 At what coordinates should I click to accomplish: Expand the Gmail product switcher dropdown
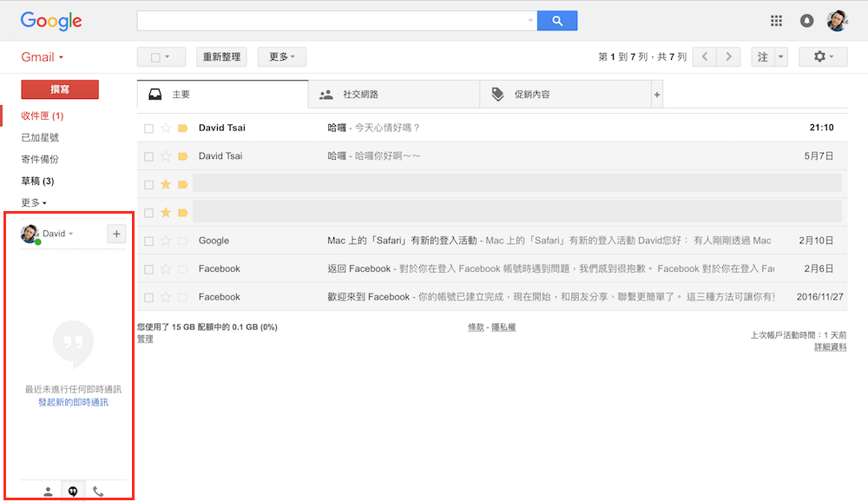43,57
